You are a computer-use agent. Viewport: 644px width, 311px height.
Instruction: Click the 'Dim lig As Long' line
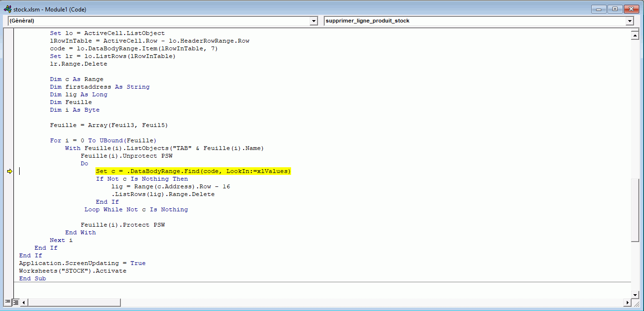79,94
